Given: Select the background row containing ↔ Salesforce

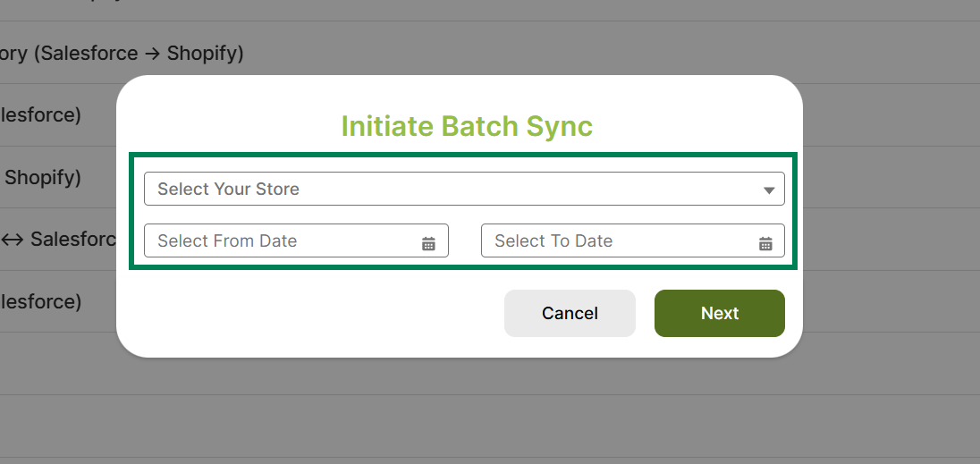Looking at the screenshot, I should [58, 240].
